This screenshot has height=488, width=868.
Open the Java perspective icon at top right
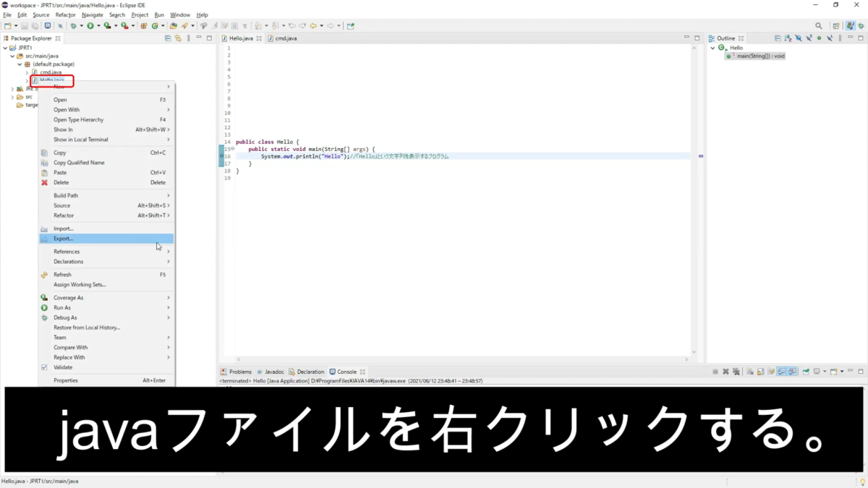tap(851, 24)
